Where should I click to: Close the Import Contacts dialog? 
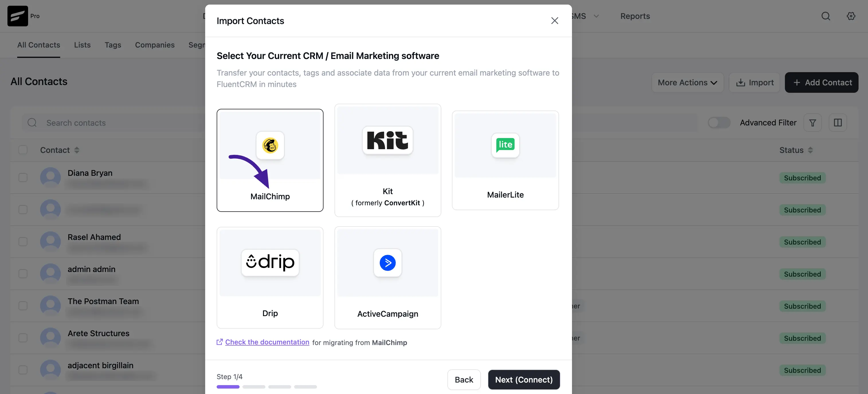click(x=554, y=21)
